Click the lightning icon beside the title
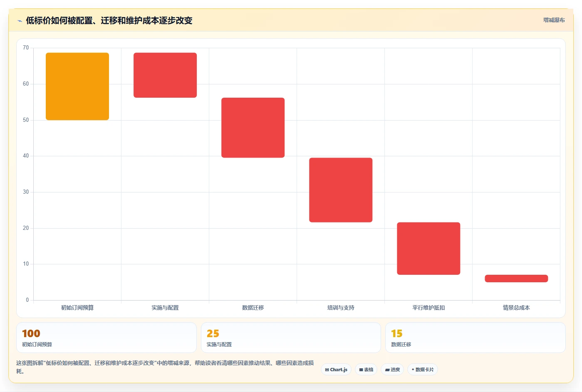This screenshot has height=392, width=582. pos(20,21)
